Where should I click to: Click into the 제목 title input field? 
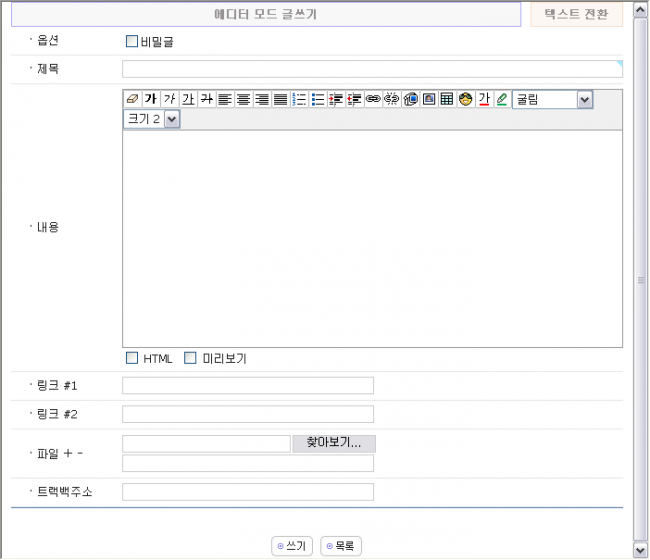[x=371, y=69]
